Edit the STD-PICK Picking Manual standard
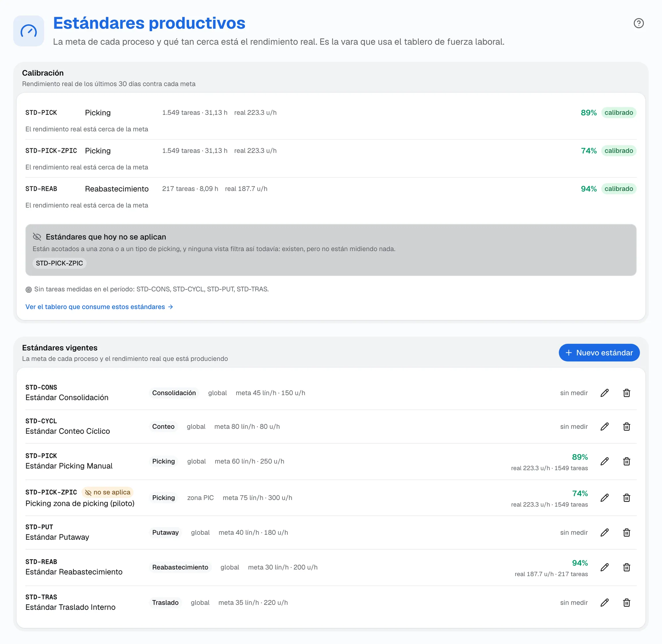This screenshot has width=662, height=644. click(604, 461)
